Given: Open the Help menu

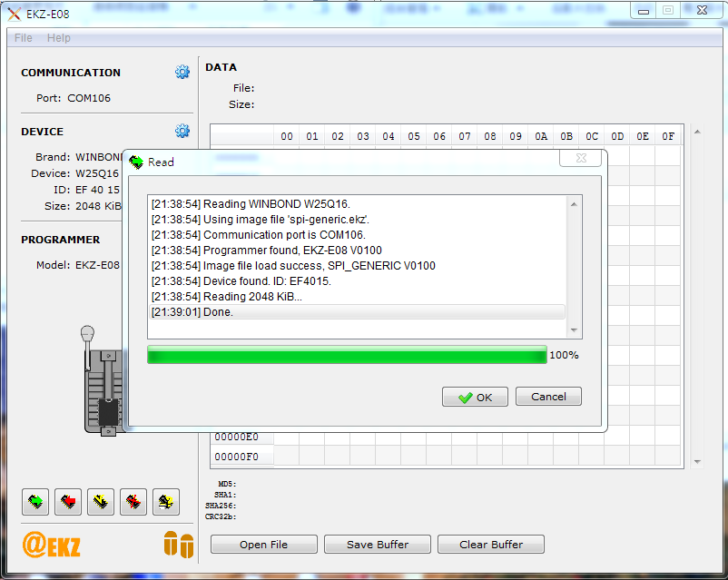Looking at the screenshot, I should pos(59,38).
